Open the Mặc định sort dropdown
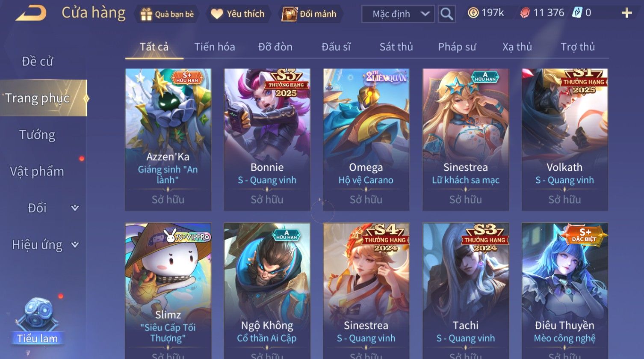The image size is (644, 359). pyautogui.click(x=398, y=14)
